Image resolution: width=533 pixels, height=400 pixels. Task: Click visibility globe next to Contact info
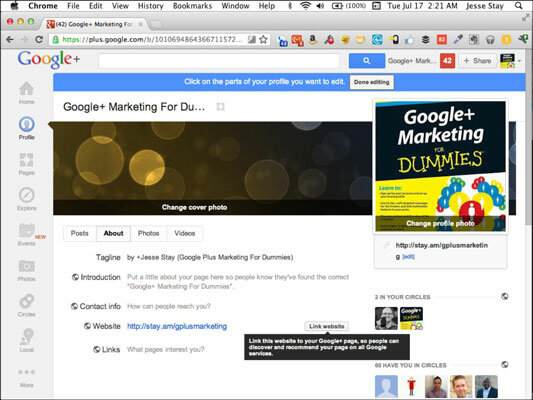[74, 306]
